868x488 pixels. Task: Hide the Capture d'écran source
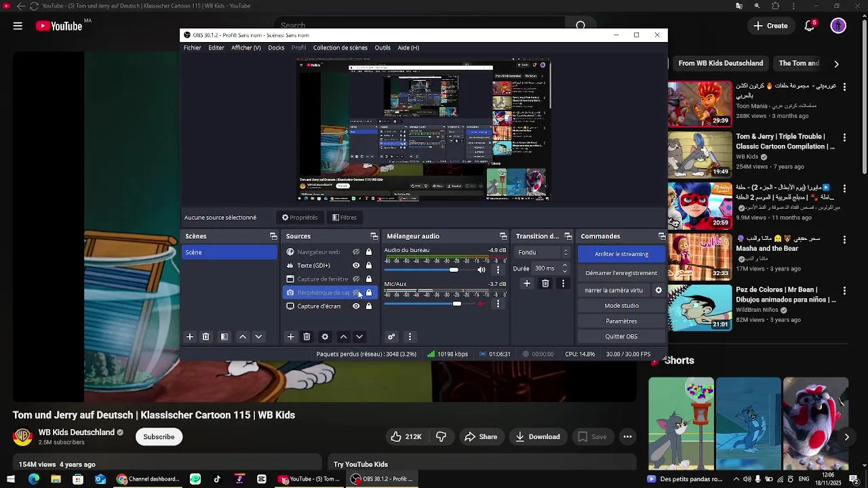point(356,306)
